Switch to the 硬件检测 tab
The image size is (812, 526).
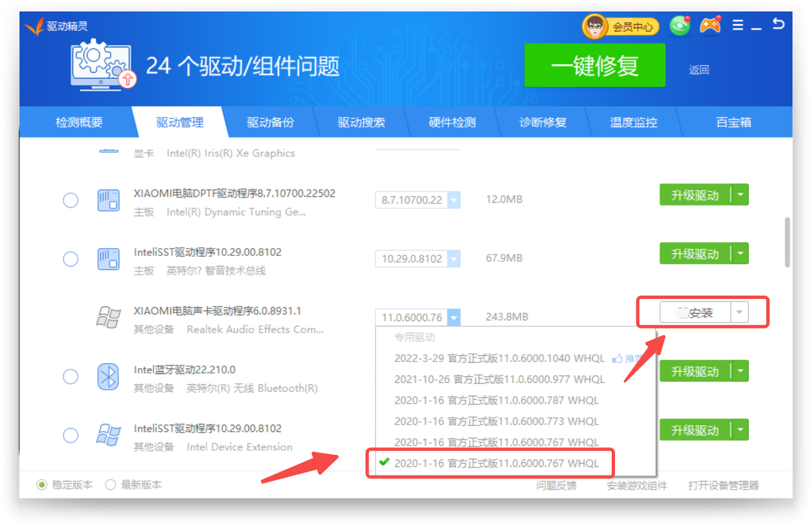pos(452,122)
